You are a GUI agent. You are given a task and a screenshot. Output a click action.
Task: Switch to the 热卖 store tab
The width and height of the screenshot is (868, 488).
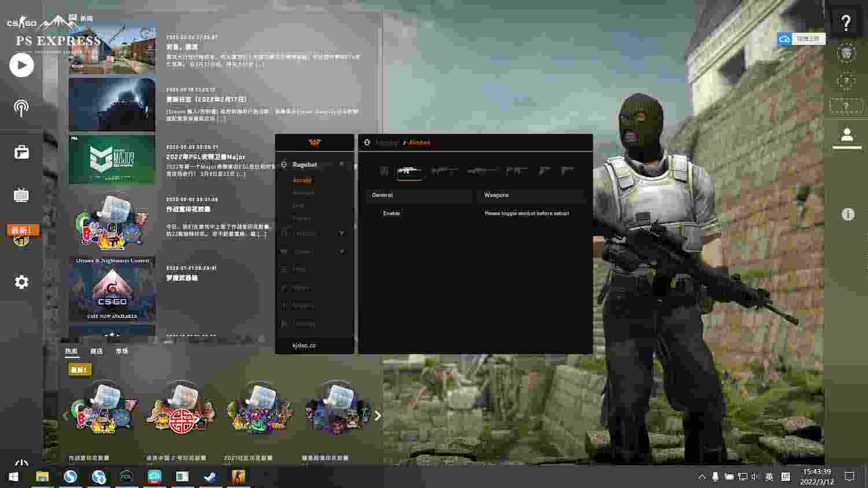tap(71, 351)
